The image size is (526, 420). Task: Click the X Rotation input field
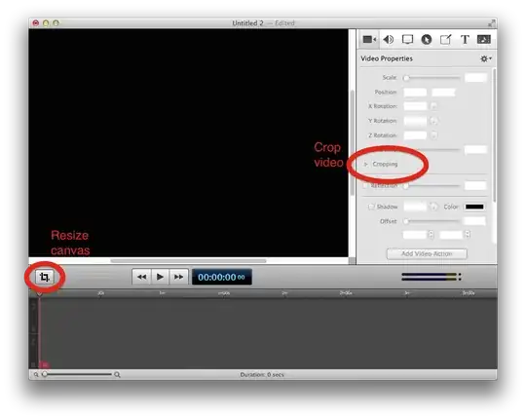coord(415,106)
